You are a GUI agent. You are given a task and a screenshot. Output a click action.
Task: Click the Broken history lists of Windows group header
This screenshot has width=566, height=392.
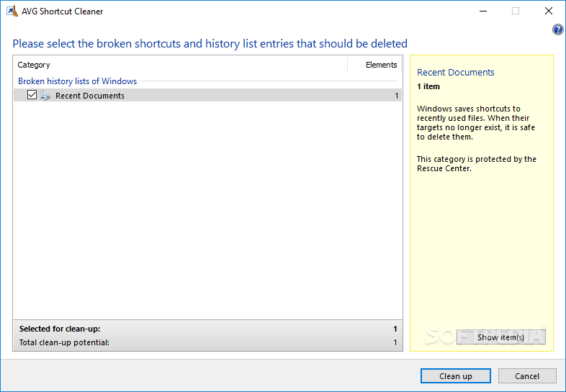pyautogui.click(x=78, y=81)
